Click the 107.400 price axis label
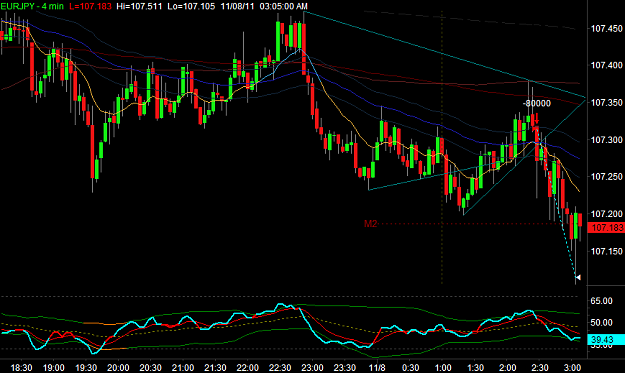Image resolution: width=625 pixels, height=373 pixels. 606,65
